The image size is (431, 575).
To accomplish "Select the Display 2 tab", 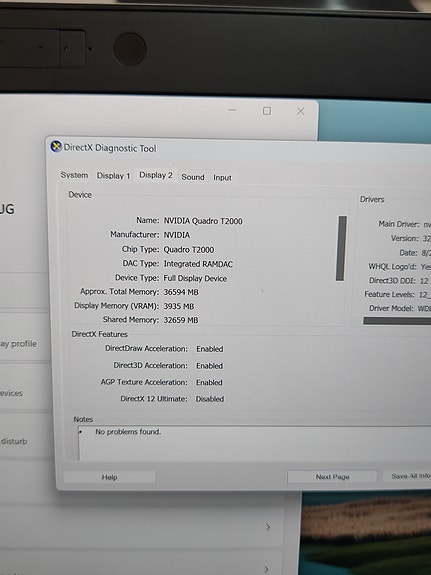I will click(x=156, y=175).
